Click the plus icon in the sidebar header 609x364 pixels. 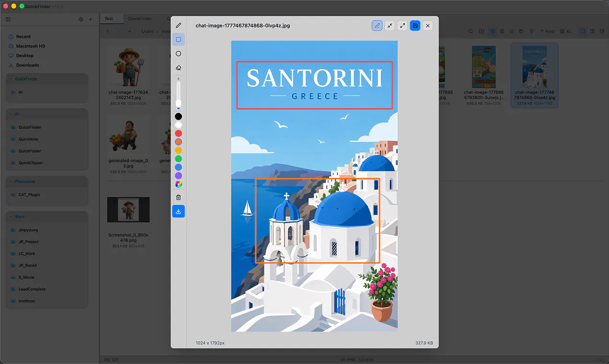91,19
